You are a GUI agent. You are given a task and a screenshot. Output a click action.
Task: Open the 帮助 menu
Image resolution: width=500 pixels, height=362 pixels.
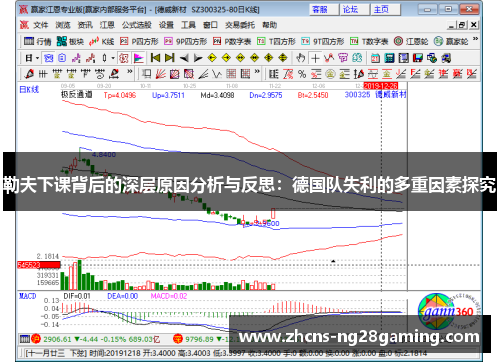(x=269, y=25)
